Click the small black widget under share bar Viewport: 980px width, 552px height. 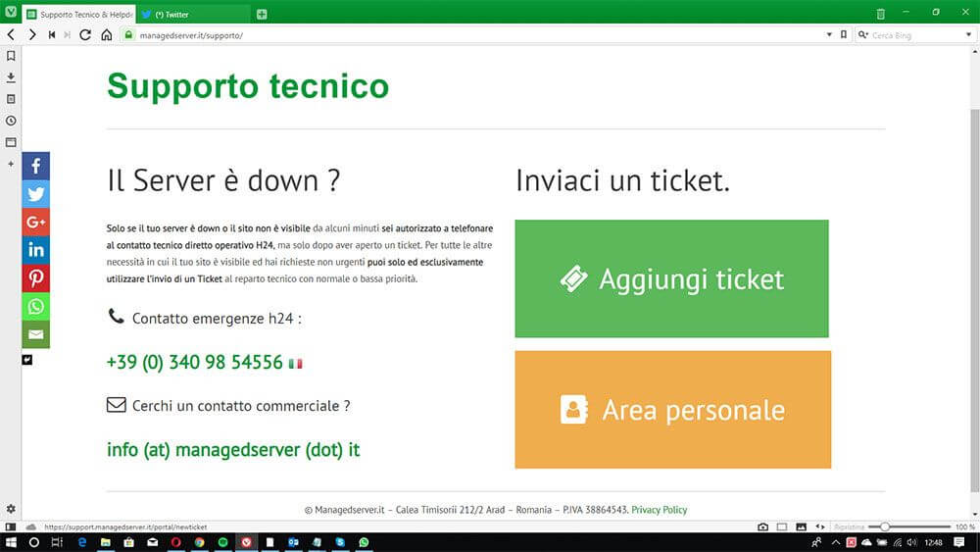pos(26,360)
